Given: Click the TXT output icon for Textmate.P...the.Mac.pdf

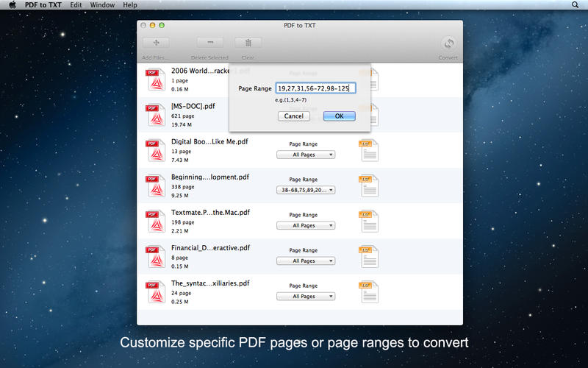Looking at the screenshot, I should coord(367,222).
